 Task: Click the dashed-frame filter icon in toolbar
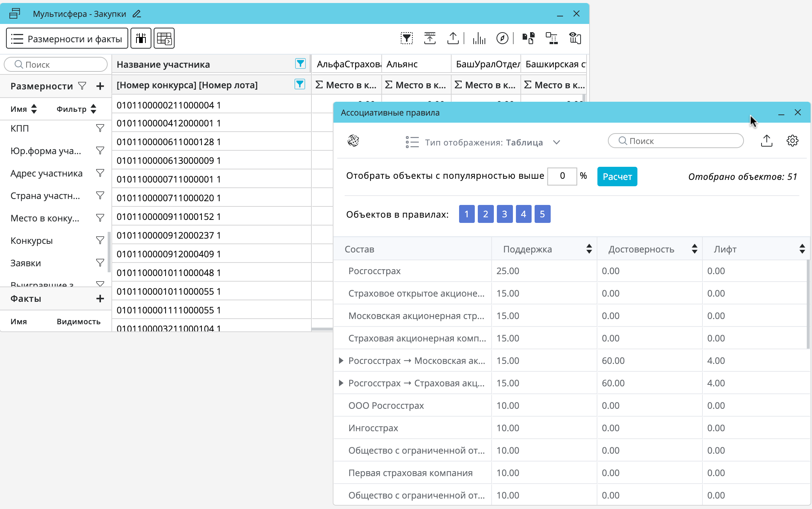[x=406, y=38]
